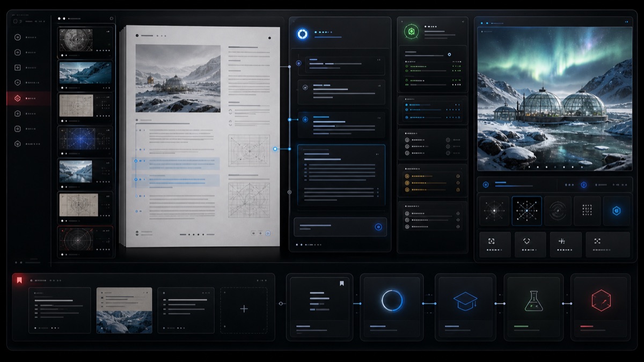The height and width of the screenshot is (362, 644).
Task: Adjust the slider knob under the green hexagon header
Action: pyautogui.click(x=449, y=54)
